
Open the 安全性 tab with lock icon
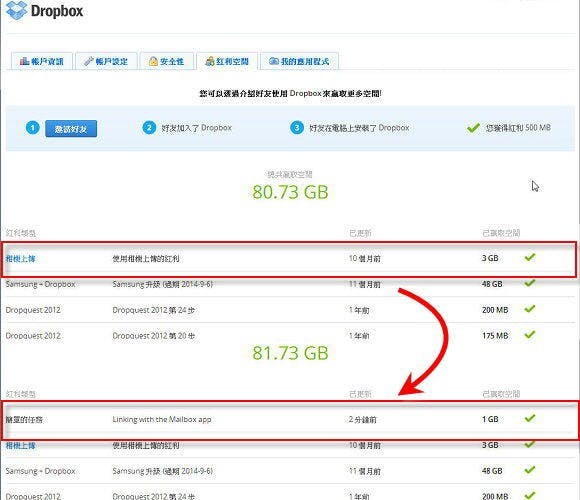pyautogui.click(x=167, y=61)
